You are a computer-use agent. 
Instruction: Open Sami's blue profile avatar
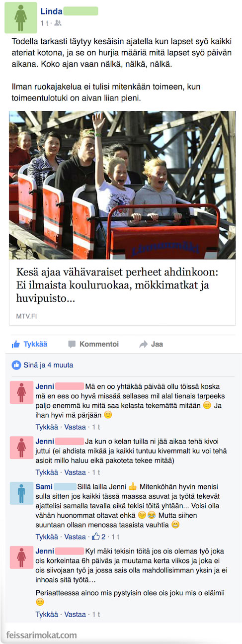21,492
